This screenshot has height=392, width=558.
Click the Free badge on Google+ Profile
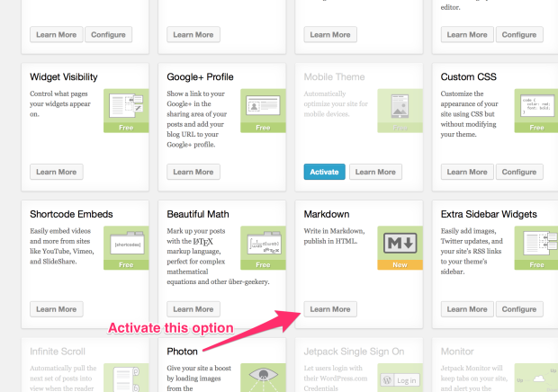(x=263, y=128)
